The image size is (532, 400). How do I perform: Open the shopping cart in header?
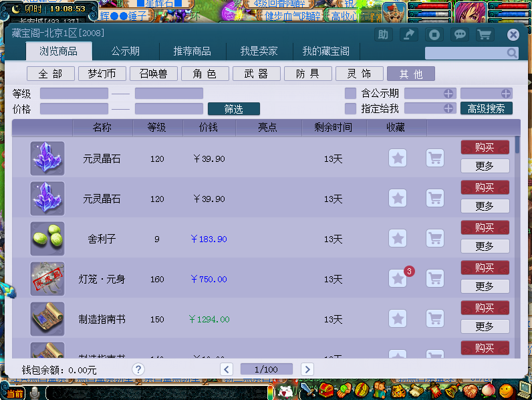[x=484, y=35]
